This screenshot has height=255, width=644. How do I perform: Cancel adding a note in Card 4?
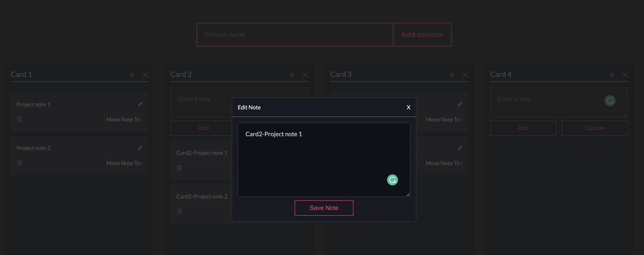595,128
